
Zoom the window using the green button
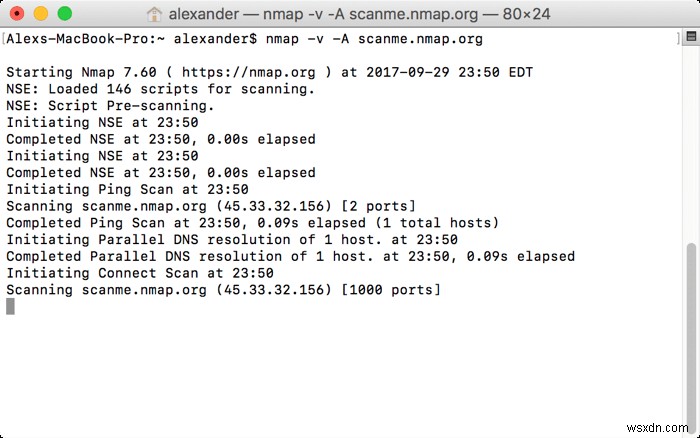click(x=65, y=14)
